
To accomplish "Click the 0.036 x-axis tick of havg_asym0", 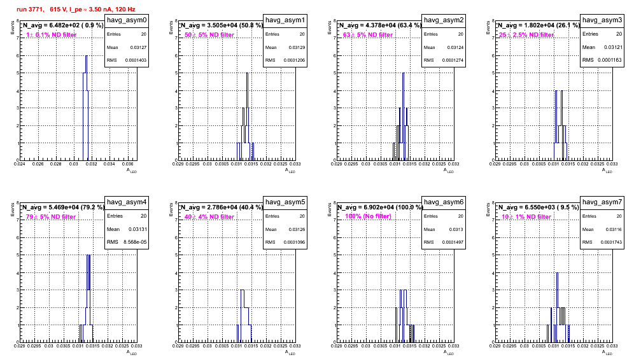I will tap(128, 164).
